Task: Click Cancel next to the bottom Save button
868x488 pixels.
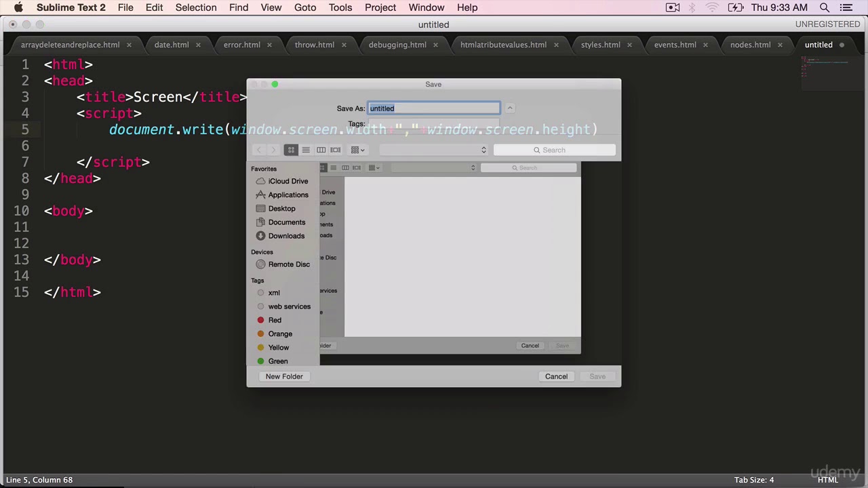Action: click(x=556, y=376)
